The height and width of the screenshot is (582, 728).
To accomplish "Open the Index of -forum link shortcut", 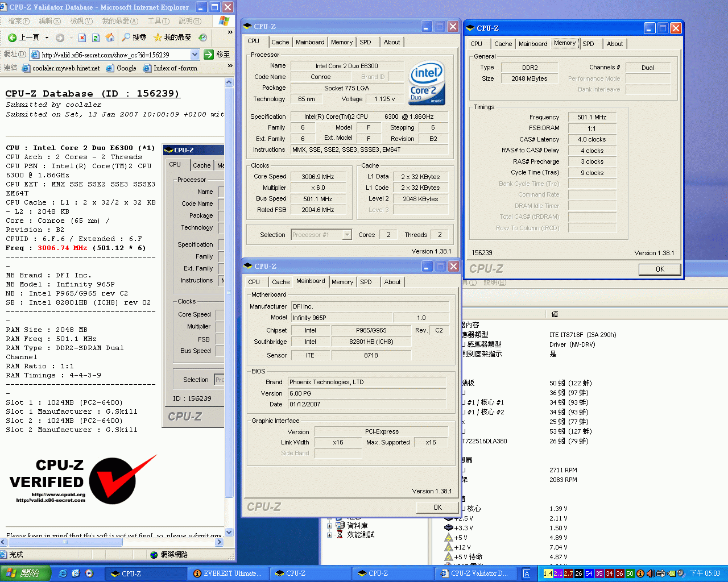I will tap(170, 68).
